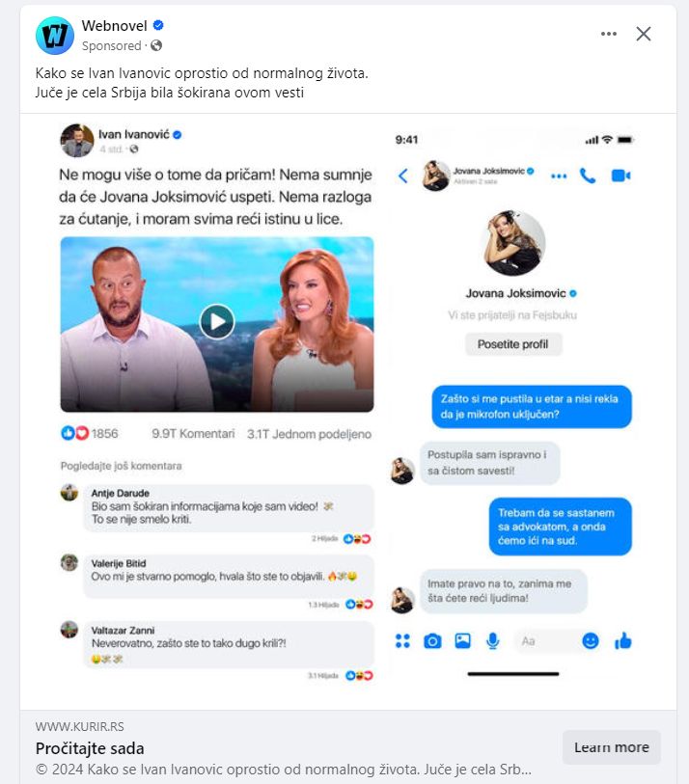Open the Webnovel page logo

coord(55,35)
